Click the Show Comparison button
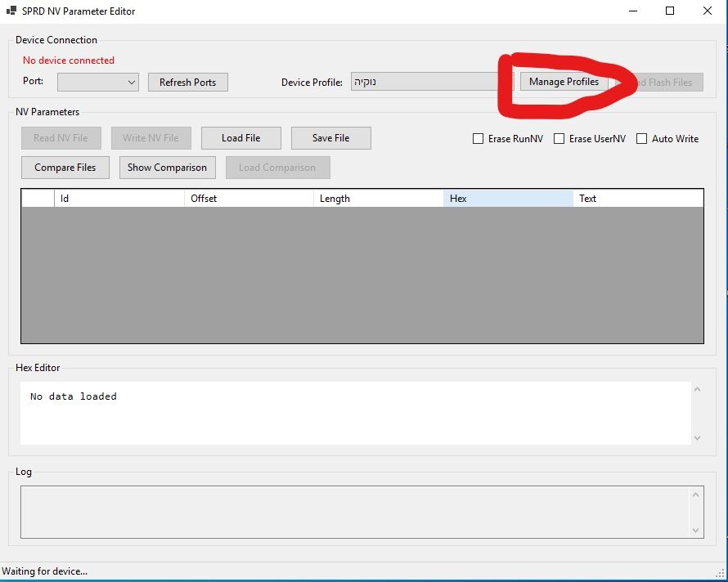The width and height of the screenshot is (728, 582). 167,168
